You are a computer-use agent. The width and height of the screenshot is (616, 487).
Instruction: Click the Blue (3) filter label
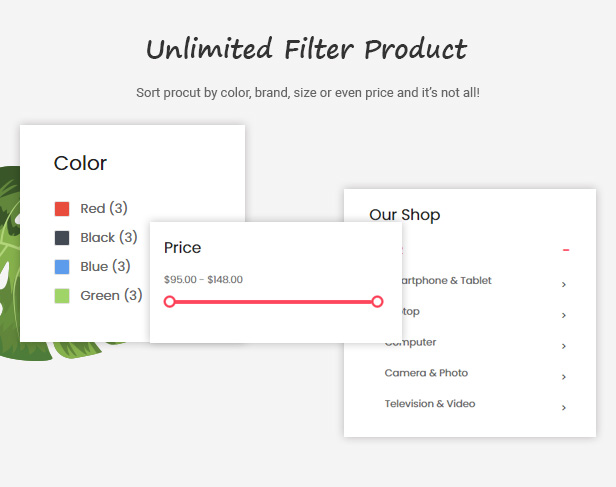point(105,267)
